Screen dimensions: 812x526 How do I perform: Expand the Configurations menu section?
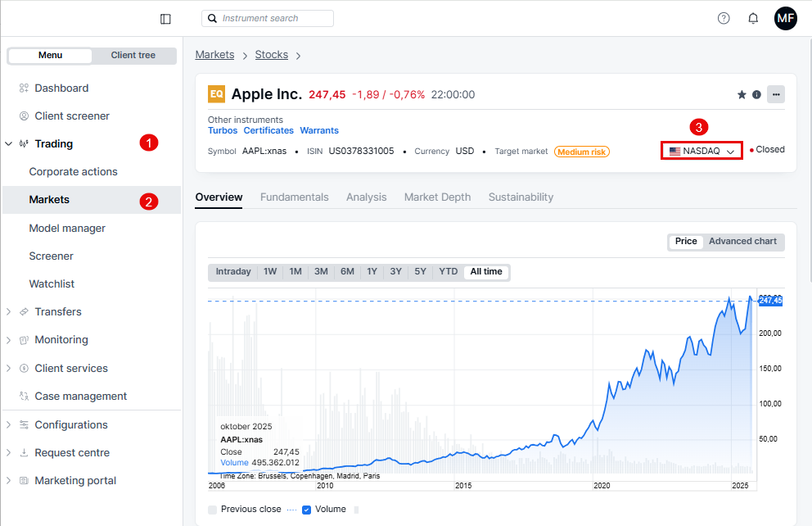(x=8, y=424)
